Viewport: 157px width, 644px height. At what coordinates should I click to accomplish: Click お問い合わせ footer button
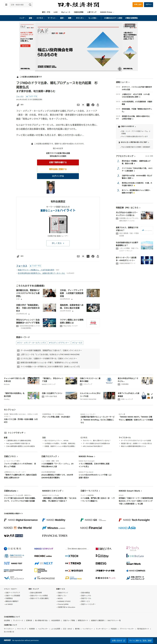[119, 640]
